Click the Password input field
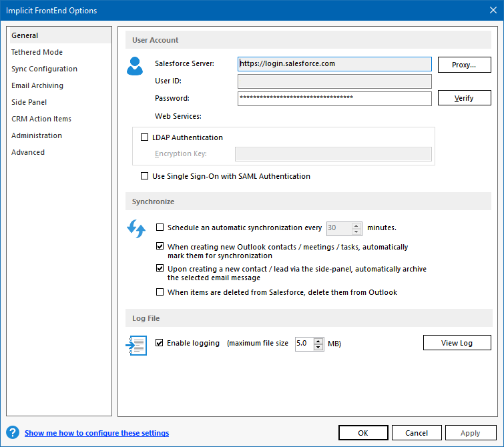 coord(334,99)
